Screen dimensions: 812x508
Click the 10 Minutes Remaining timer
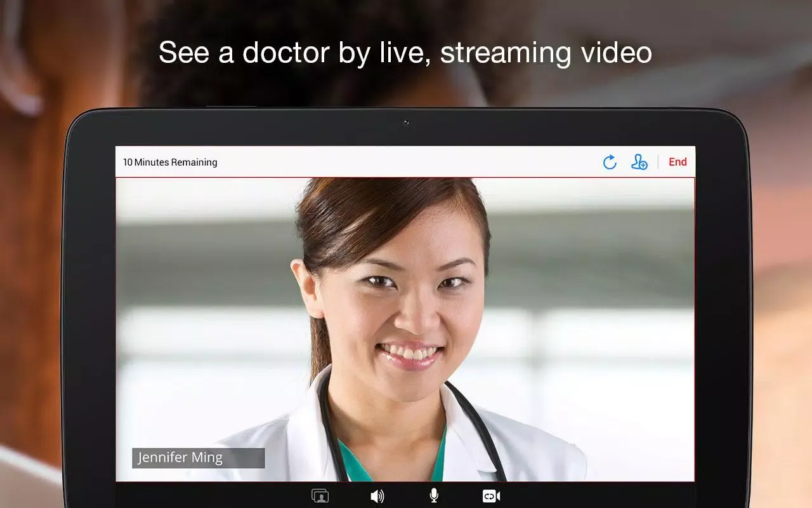[x=169, y=162]
